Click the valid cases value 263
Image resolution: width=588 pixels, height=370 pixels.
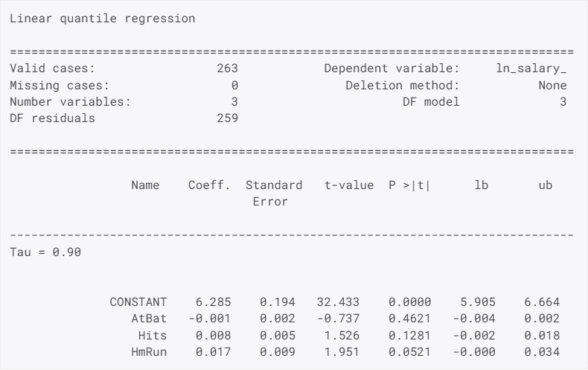(226, 68)
